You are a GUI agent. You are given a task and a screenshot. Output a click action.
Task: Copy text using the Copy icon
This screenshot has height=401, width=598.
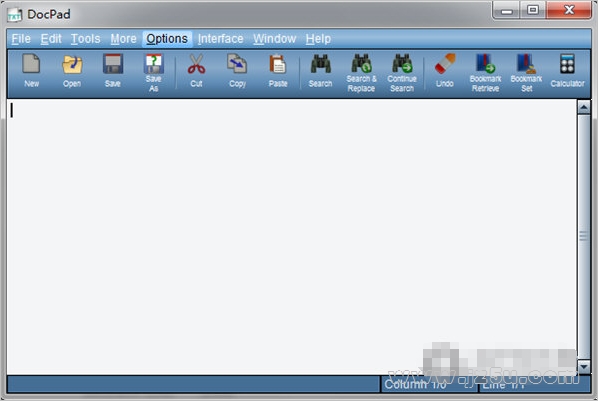pyautogui.click(x=237, y=71)
